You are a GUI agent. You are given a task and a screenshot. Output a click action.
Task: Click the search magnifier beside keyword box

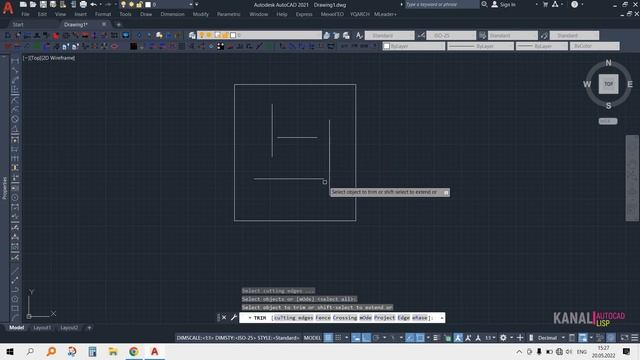[484, 4]
